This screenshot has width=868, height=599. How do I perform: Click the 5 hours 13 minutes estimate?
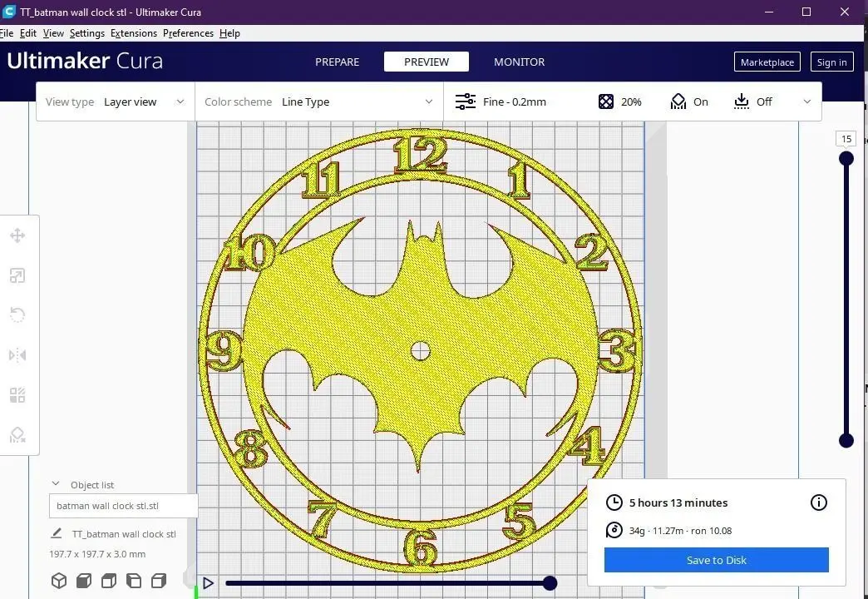[678, 502]
